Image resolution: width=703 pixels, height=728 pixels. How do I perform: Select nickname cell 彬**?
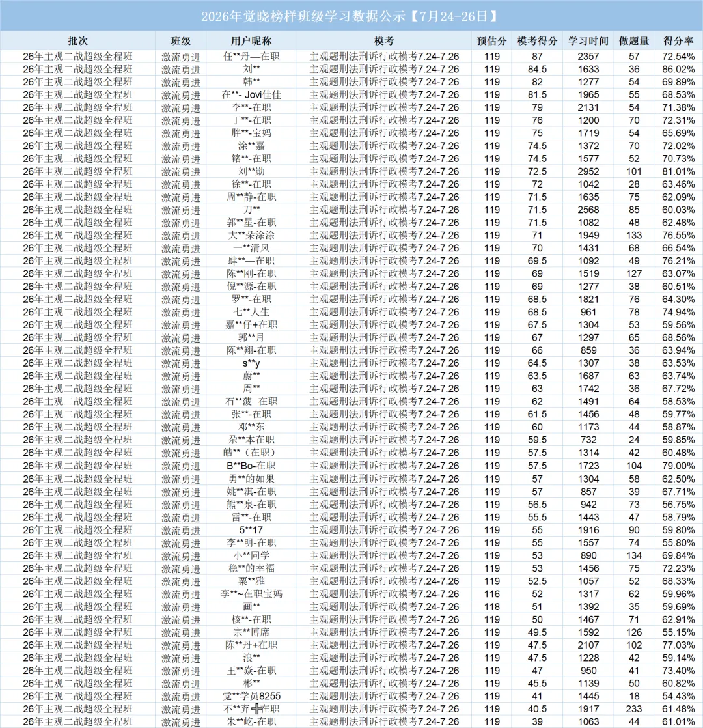(x=251, y=684)
